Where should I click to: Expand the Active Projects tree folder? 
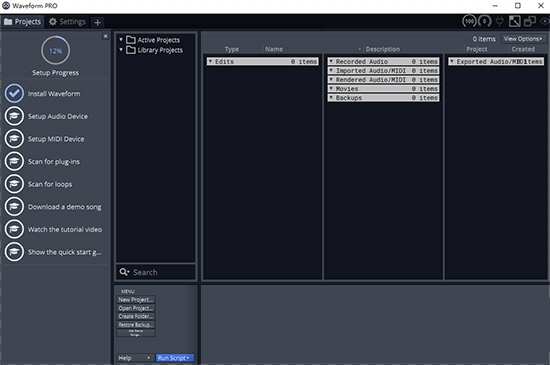point(121,40)
